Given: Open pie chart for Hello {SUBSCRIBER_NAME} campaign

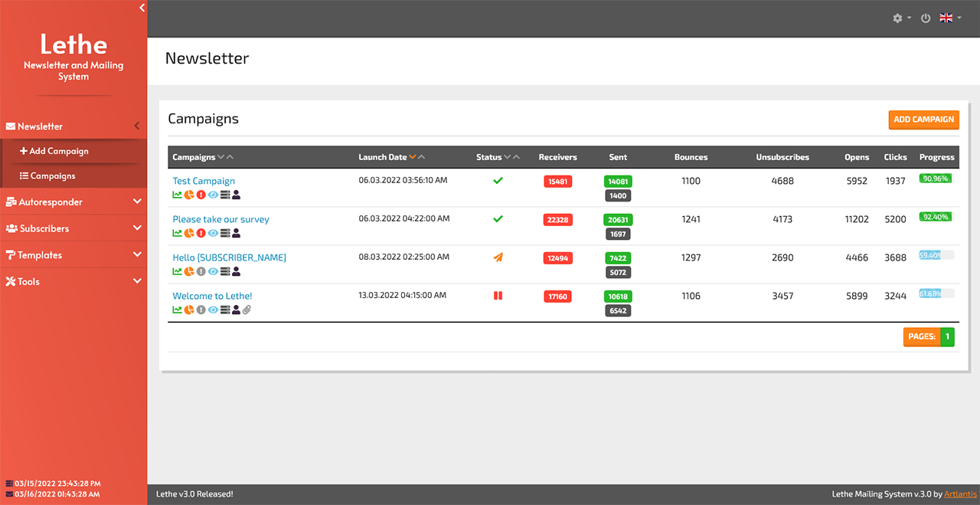Looking at the screenshot, I should click(x=189, y=271).
